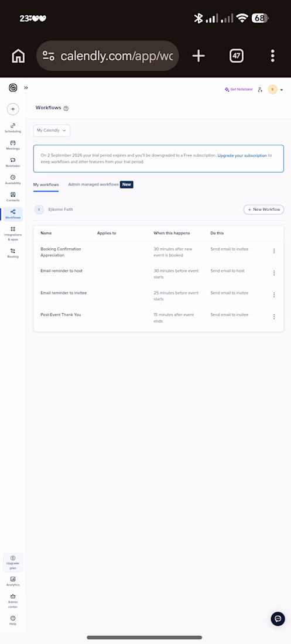Screen dimensions: 291x644
Task: Click the 'Name' column header
Action: click(46, 233)
